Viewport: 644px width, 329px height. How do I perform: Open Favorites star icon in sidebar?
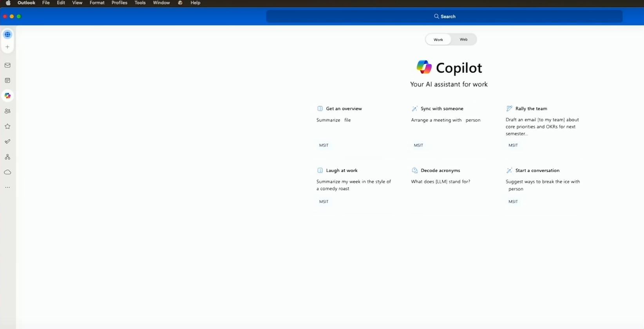tap(7, 126)
